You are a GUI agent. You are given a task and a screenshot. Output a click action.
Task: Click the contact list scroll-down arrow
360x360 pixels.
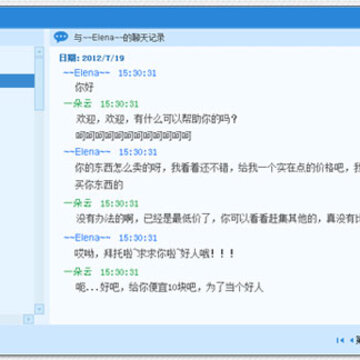pos(39,309)
